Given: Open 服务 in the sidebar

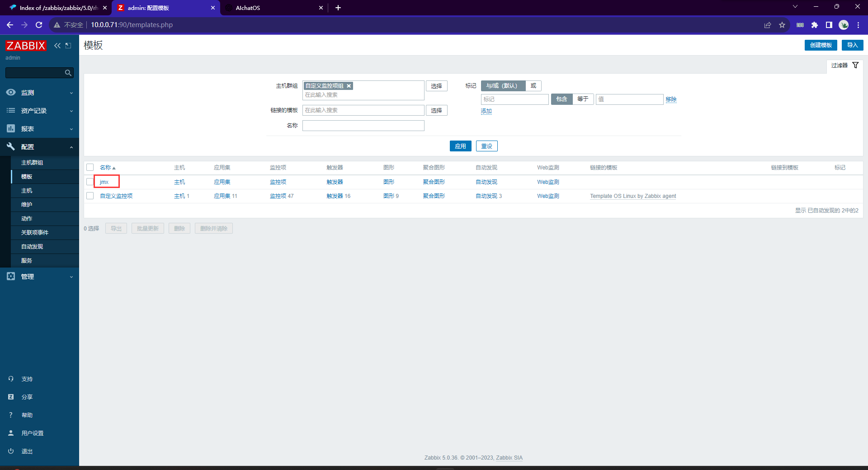Looking at the screenshot, I should coord(27,261).
